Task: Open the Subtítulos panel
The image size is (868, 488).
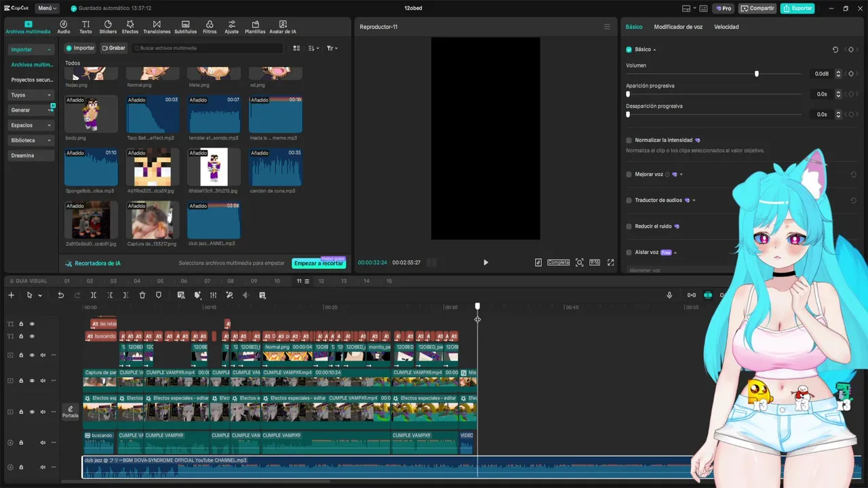Action: point(185,27)
